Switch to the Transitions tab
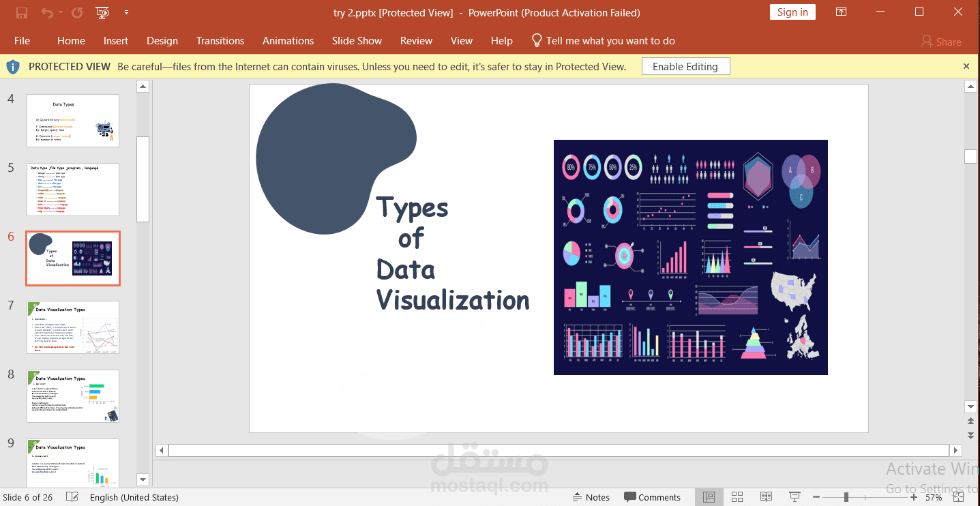Image resolution: width=980 pixels, height=506 pixels. click(220, 41)
